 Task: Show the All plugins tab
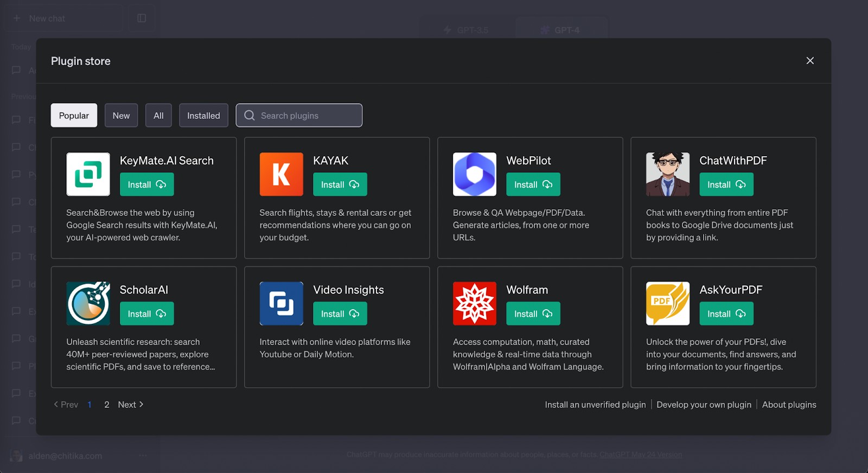pyautogui.click(x=158, y=116)
